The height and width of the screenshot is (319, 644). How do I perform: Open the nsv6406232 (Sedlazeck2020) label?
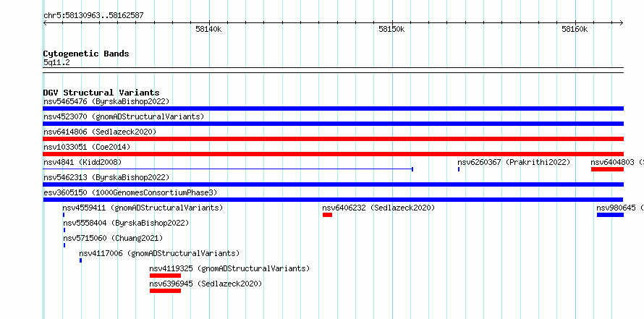[x=378, y=208]
